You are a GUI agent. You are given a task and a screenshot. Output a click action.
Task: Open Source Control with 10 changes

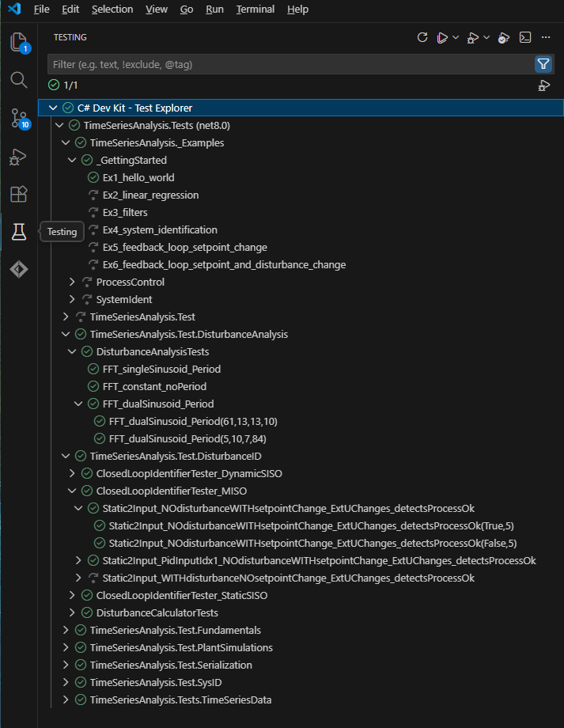pos(20,119)
